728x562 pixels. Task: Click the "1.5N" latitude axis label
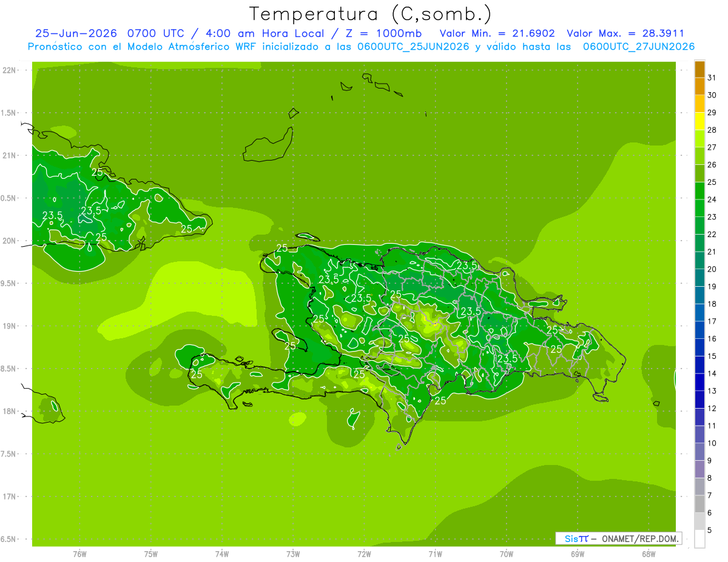(9, 113)
